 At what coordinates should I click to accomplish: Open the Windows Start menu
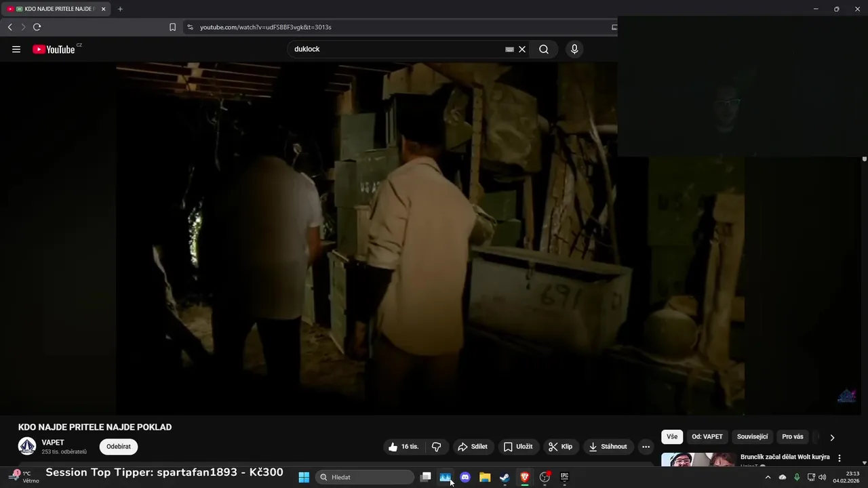point(304,477)
